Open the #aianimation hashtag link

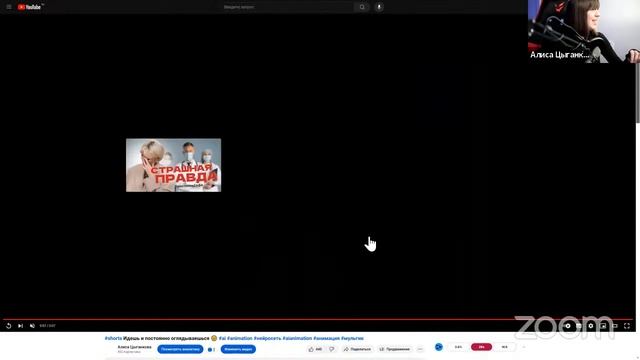coord(297,338)
